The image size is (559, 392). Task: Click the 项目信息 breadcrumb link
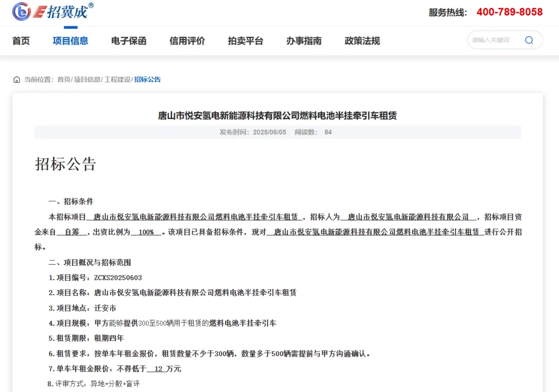coord(87,80)
